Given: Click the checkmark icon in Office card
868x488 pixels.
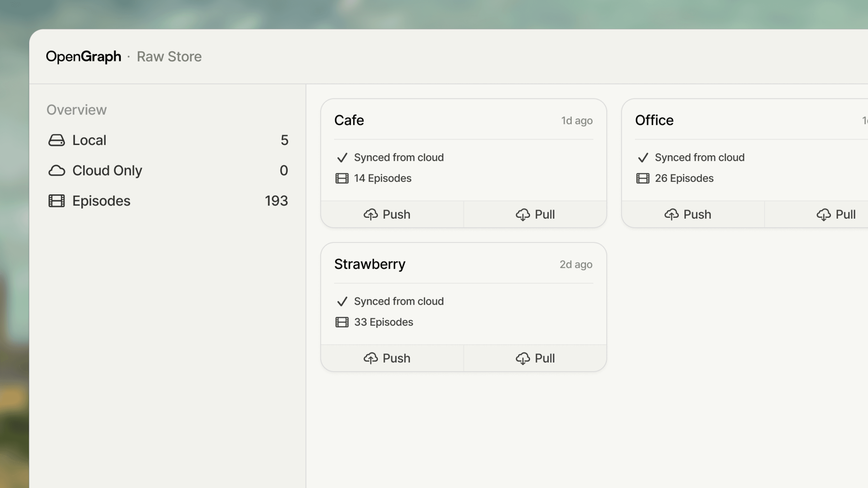Looking at the screenshot, I should click(643, 158).
